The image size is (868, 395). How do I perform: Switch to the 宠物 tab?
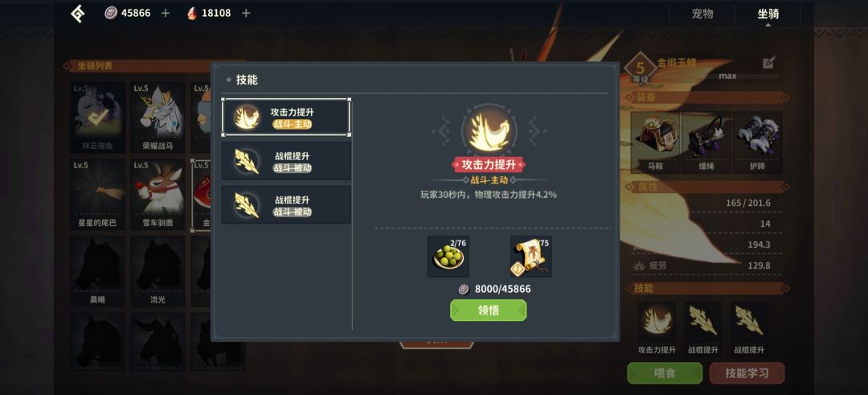702,14
